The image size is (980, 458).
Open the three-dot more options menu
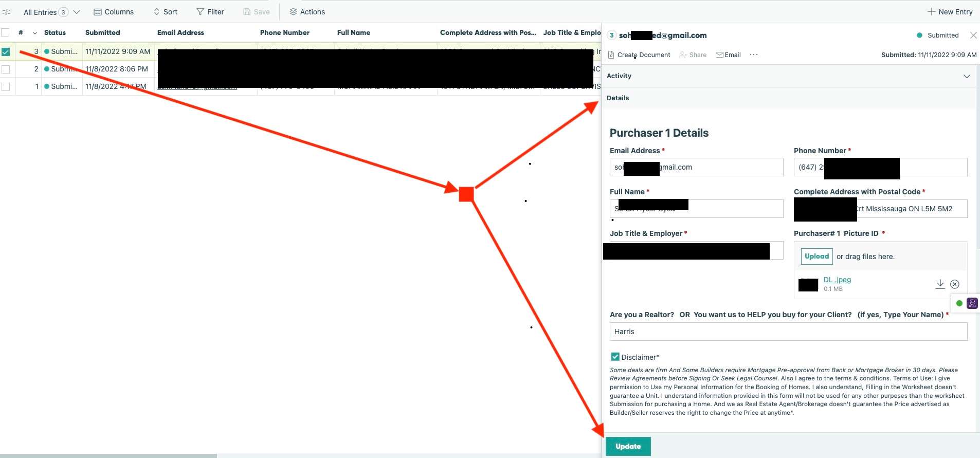pos(754,55)
